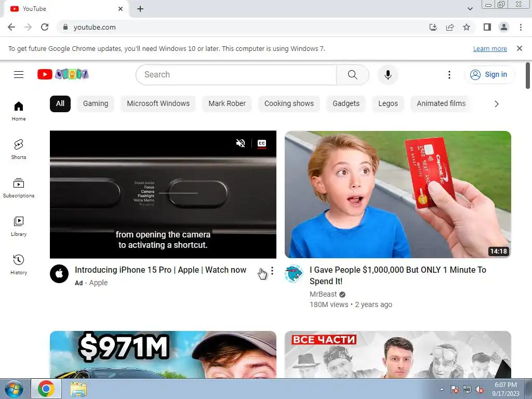Image resolution: width=532 pixels, height=399 pixels.
Task: Click the page vertical scrollbar thumb
Action: pos(528,75)
